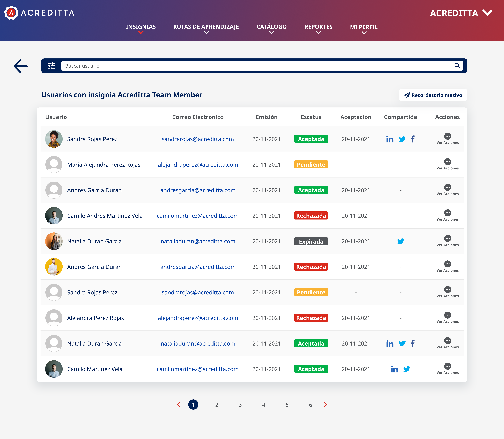This screenshot has width=504, height=439.
Task: Click the Usuario column header
Action: tap(56, 117)
